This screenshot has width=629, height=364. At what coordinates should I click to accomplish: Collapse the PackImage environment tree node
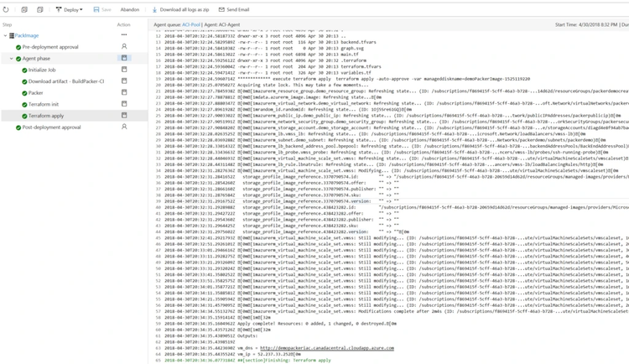click(x=5, y=36)
